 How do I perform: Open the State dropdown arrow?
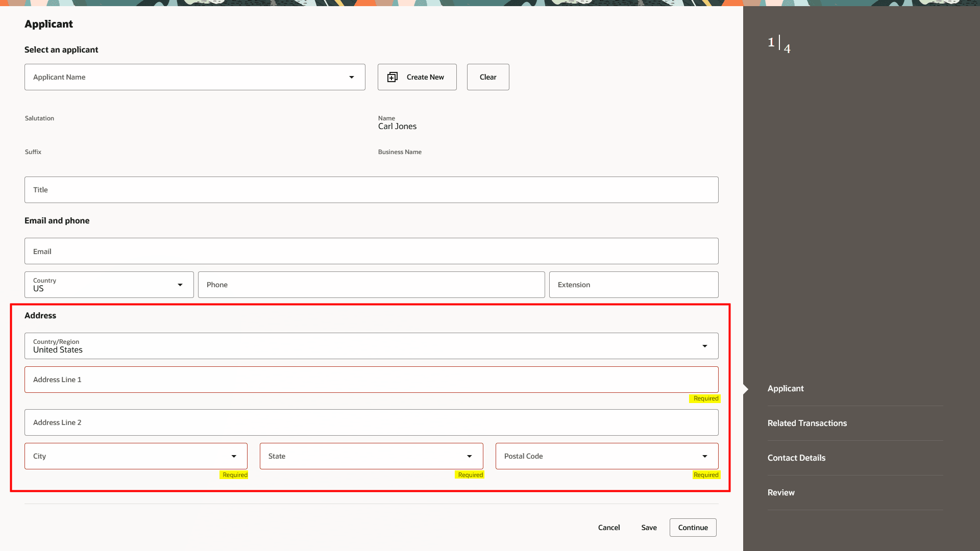[469, 456]
